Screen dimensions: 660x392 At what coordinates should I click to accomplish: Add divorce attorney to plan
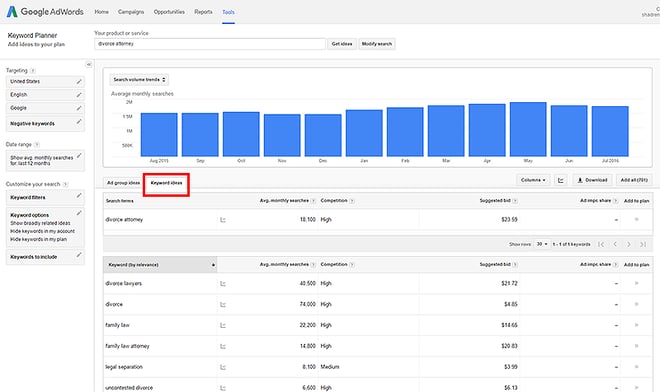tap(636, 219)
